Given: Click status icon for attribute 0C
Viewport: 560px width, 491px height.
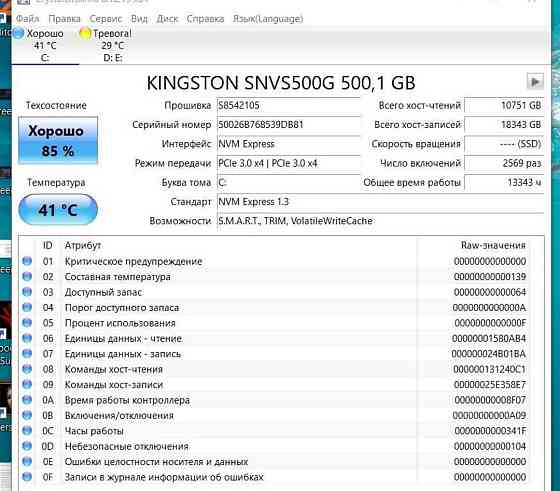Looking at the screenshot, I should 27,430.
